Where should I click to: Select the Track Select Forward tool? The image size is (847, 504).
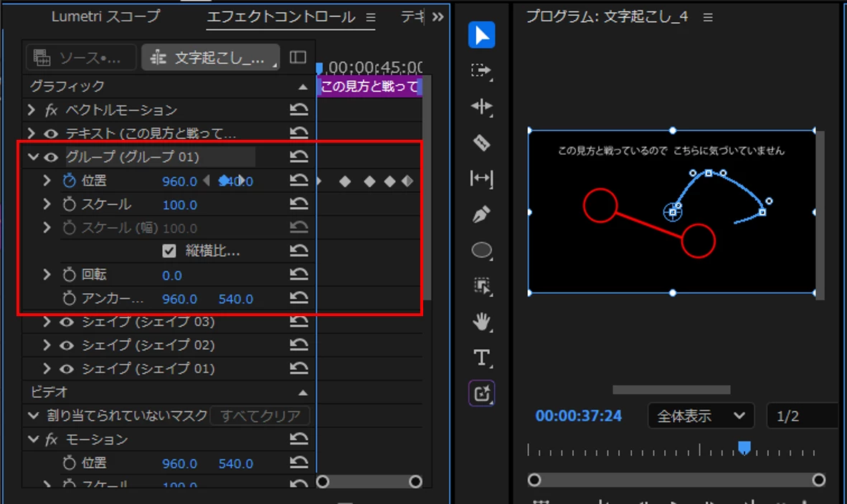pyautogui.click(x=481, y=71)
